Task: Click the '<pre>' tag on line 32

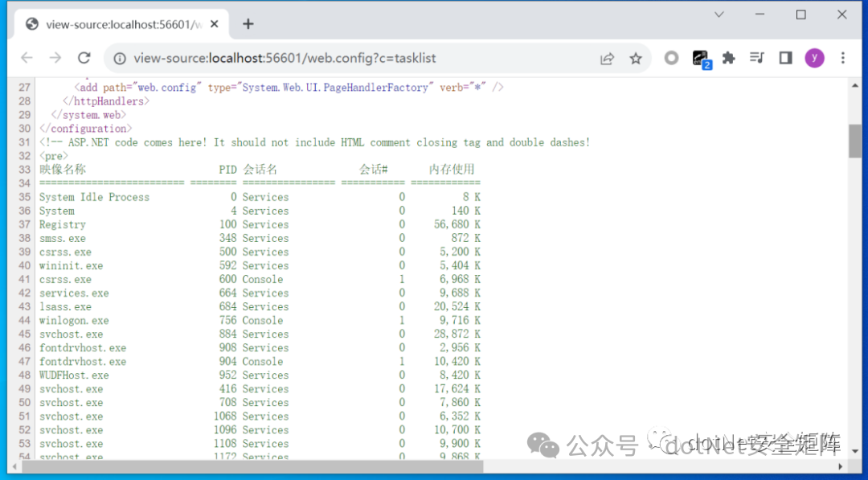Action: 54,156
